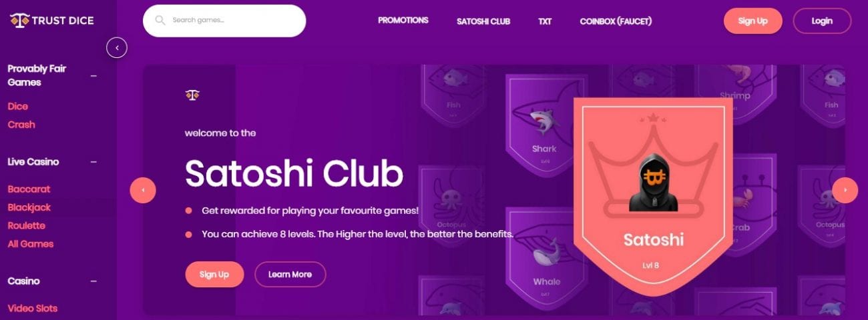Collapse the Provably Fair Games section

click(x=93, y=76)
